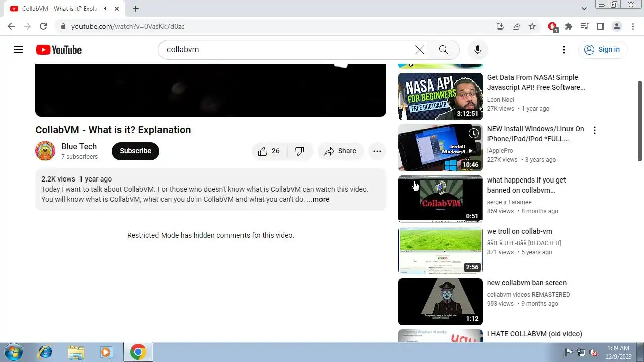Open network tray icon

pyautogui.click(x=581, y=352)
